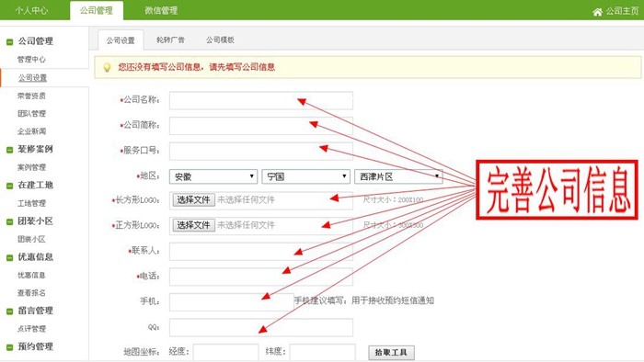
Task: Click the lightbulb icon in the notice bar
Action: point(107,67)
